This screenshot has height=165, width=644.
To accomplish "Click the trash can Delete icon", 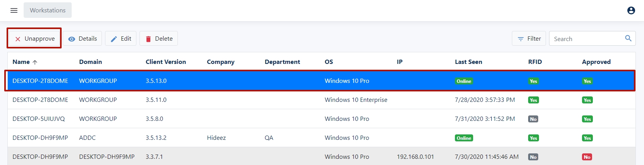I will tap(148, 39).
